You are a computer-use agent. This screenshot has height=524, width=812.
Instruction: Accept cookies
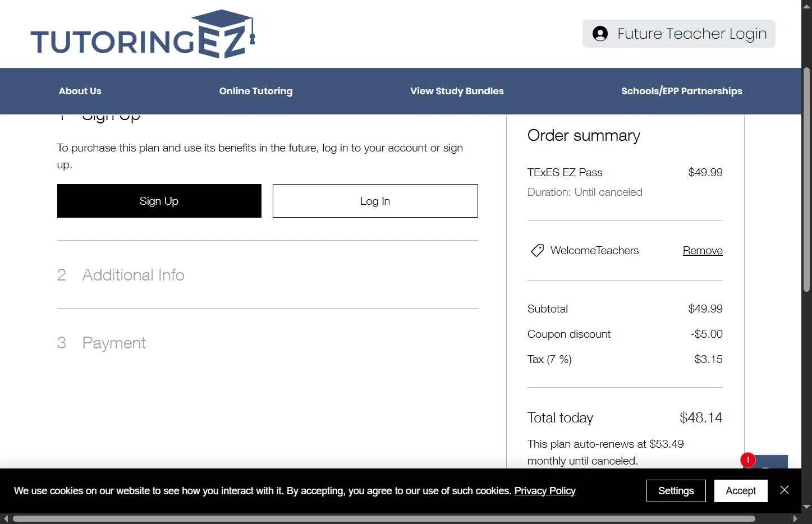point(741,491)
